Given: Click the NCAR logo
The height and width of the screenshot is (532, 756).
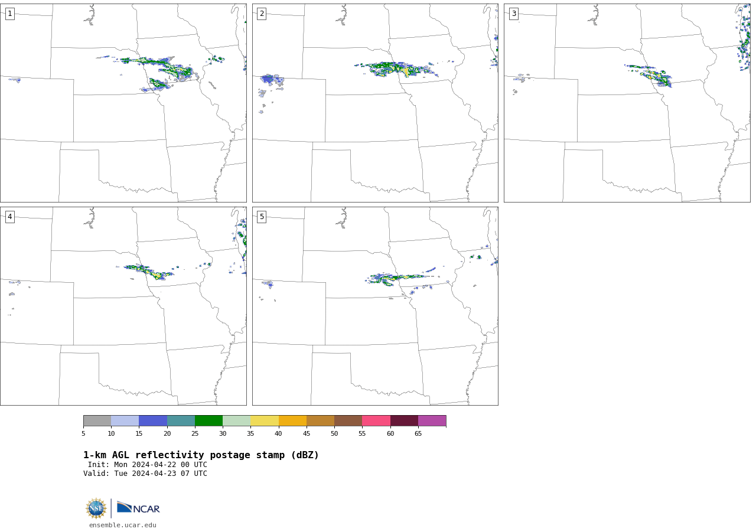Looking at the screenshot, I should 138,508.
